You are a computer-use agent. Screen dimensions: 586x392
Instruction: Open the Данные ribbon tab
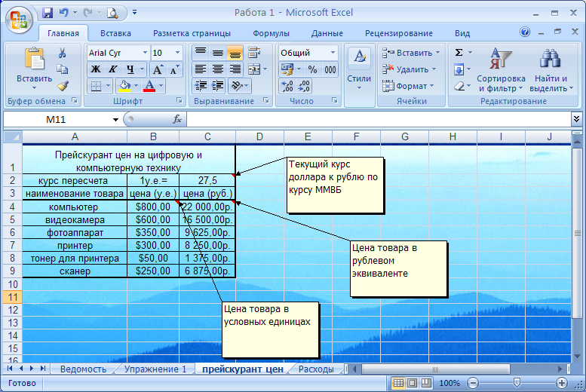pyautogui.click(x=327, y=33)
